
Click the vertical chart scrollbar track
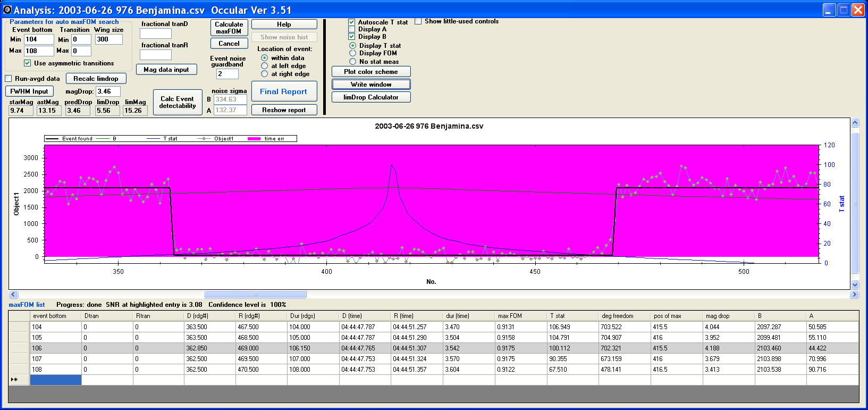coord(855,204)
